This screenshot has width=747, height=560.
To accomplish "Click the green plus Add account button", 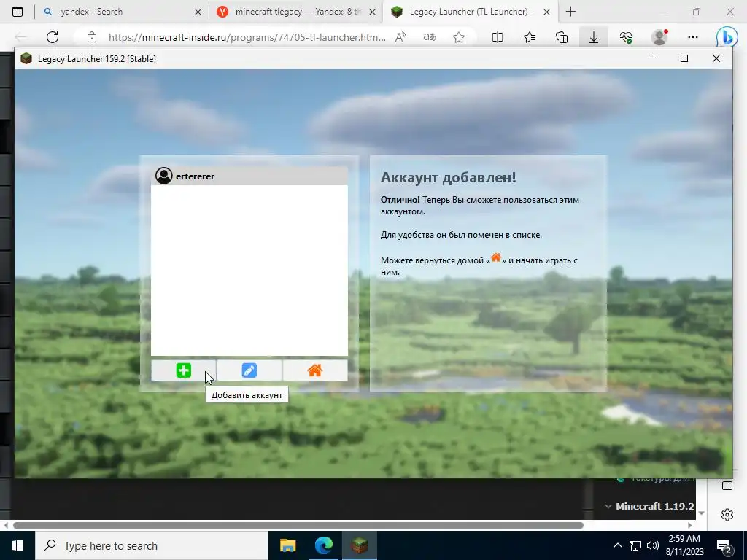I will coord(183,370).
